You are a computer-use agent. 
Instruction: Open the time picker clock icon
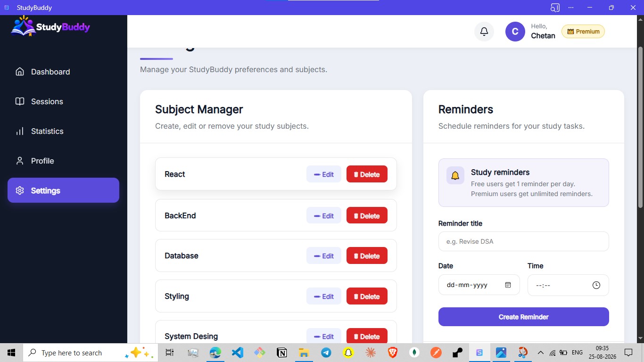(x=596, y=285)
